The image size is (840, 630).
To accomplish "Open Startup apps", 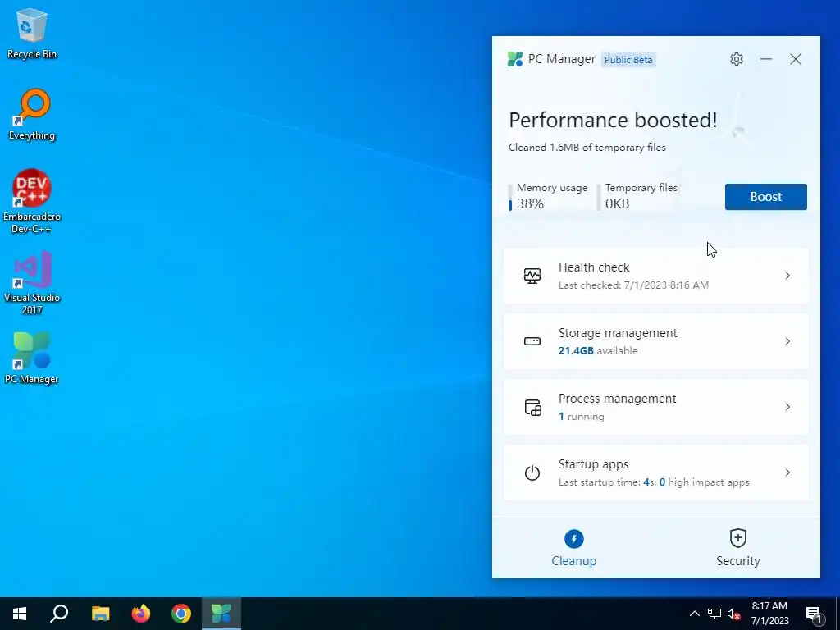I will [655, 472].
